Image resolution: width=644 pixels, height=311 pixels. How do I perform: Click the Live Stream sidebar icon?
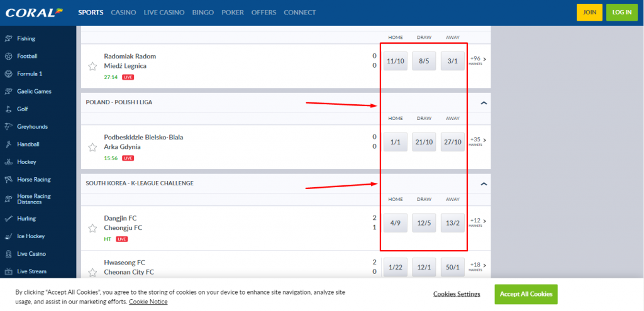9,271
